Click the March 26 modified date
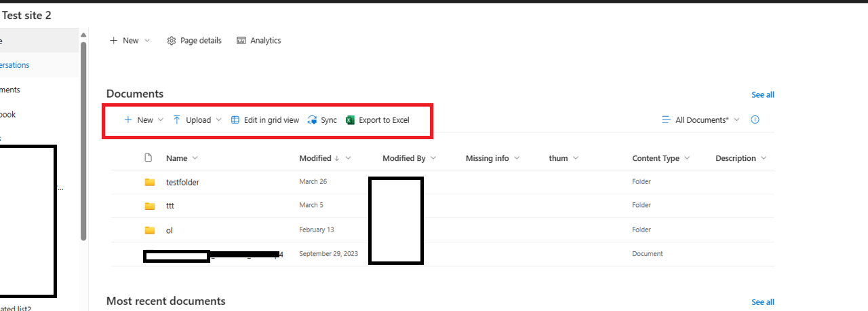This screenshot has width=868, height=311. pos(313,182)
